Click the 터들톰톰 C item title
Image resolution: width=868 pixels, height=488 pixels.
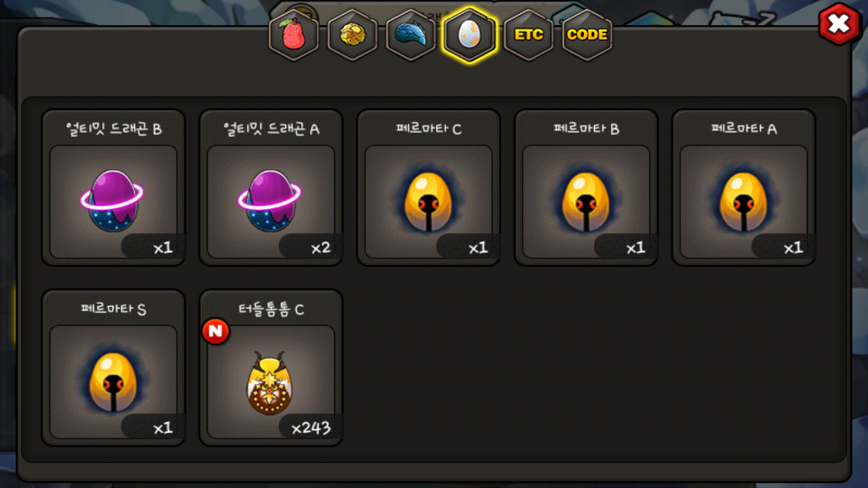271,309
